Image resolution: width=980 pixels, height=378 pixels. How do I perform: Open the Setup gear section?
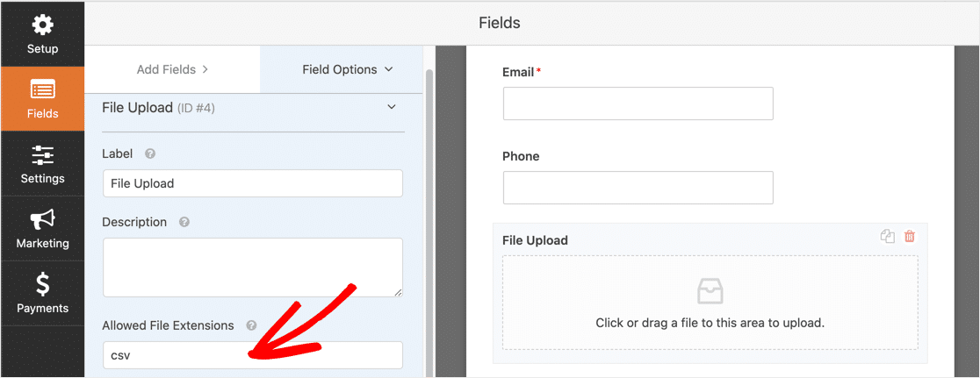[42, 34]
